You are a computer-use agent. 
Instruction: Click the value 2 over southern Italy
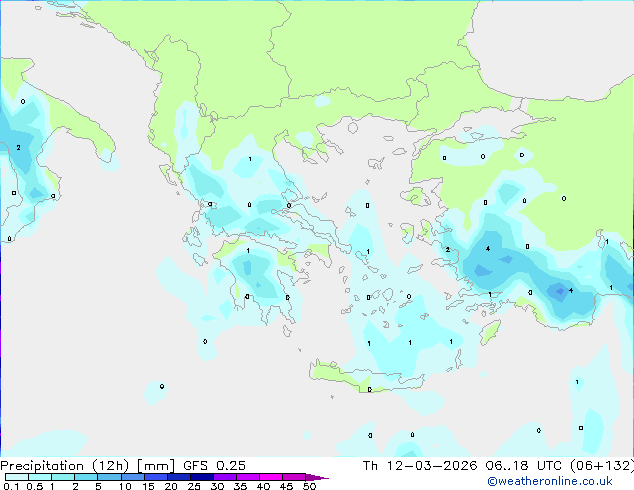[x=18, y=148]
